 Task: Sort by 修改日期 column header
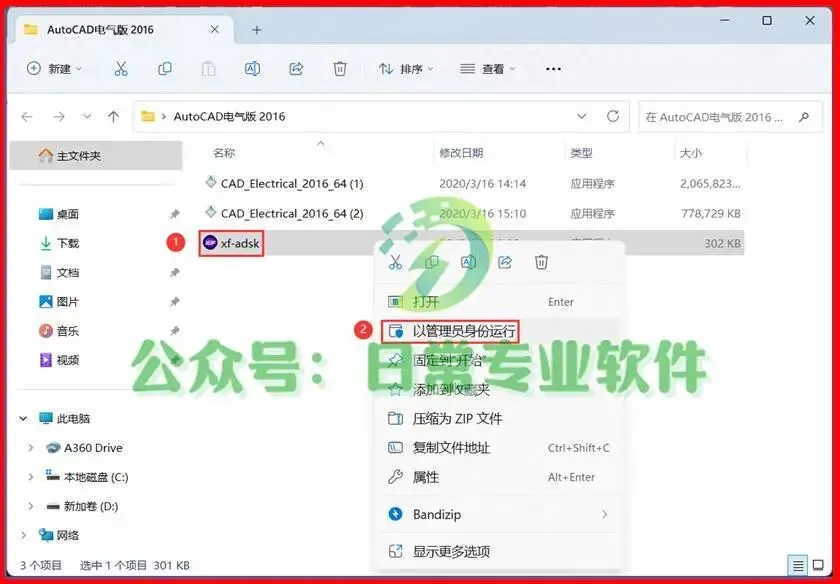tap(461, 153)
